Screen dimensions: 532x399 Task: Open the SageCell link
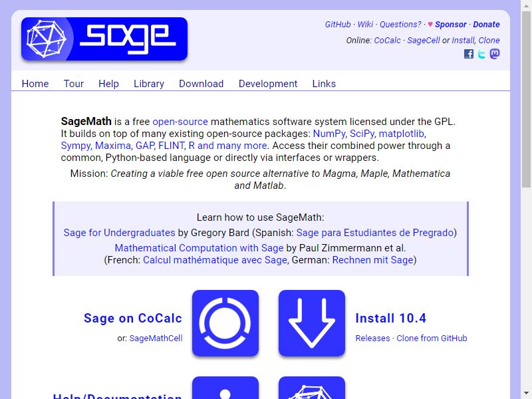coord(424,41)
